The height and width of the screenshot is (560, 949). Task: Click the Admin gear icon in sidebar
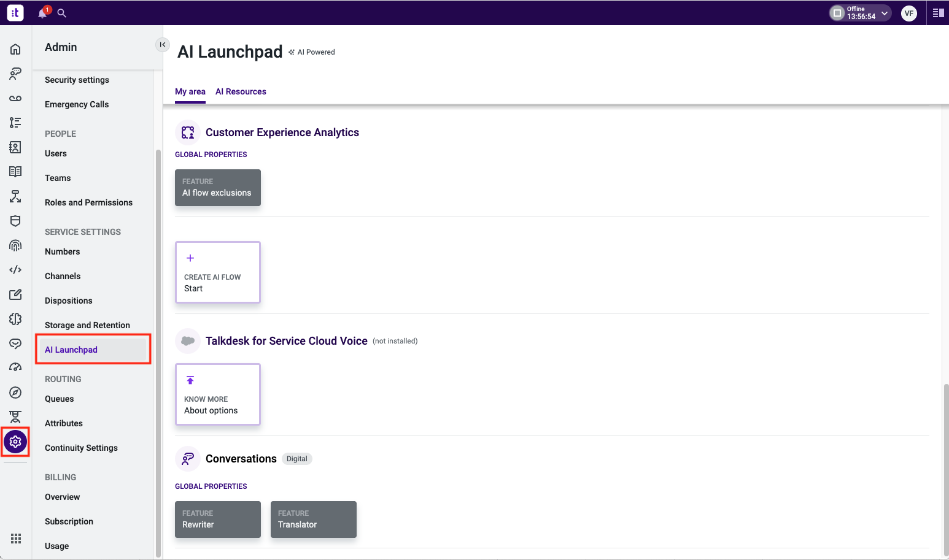pyautogui.click(x=15, y=442)
